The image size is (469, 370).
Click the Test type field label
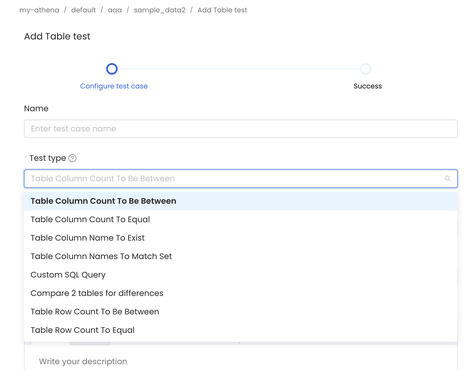(48, 158)
